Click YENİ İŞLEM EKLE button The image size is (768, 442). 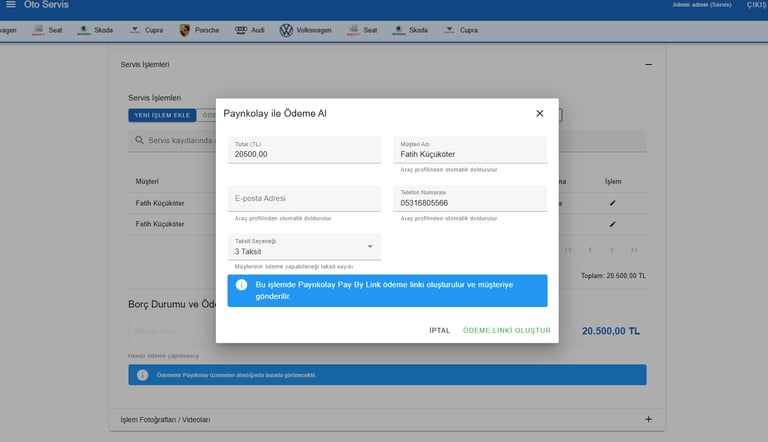(x=162, y=115)
